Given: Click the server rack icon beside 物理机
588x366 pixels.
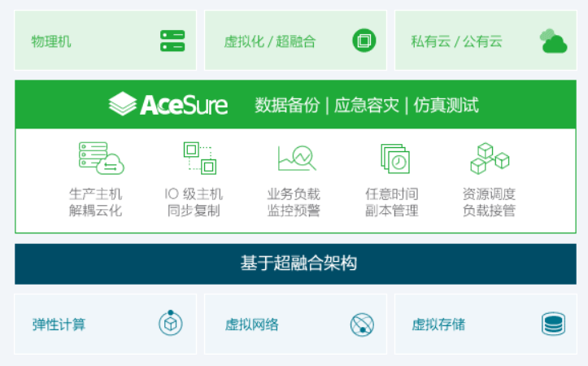Looking at the screenshot, I should (172, 41).
